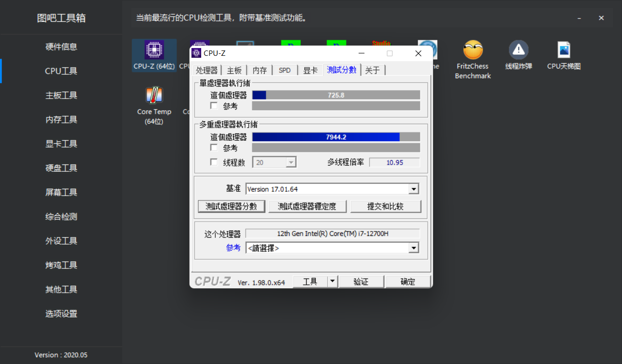
Task: Close the CPU-Z window
Action: tap(418, 53)
